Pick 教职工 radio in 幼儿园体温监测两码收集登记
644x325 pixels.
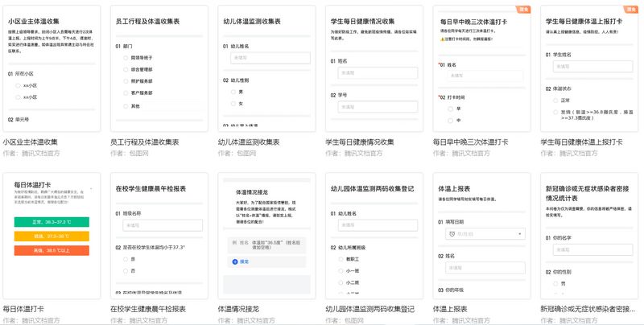[339, 259]
